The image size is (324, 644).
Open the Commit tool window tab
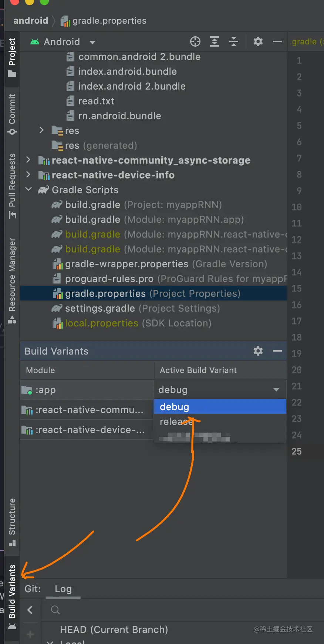tap(12, 114)
